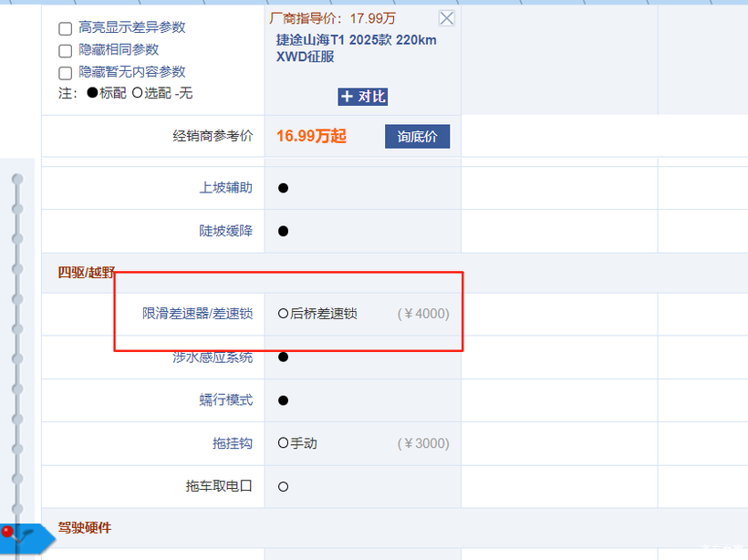Click top node of sidebar section navigator
This screenshot has width=748, height=560.
(17, 179)
